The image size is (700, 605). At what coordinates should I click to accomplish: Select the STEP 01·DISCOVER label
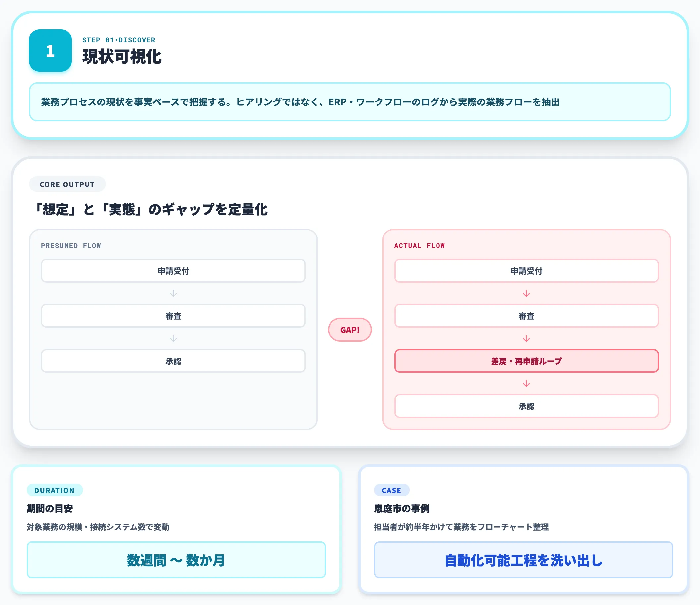point(119,40)
